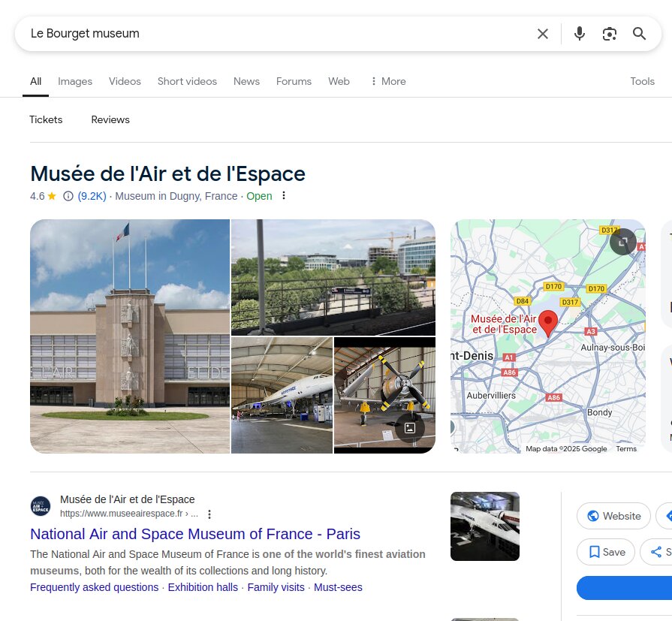Click the Concorde aircraft thumbnail

click(282, 395)
